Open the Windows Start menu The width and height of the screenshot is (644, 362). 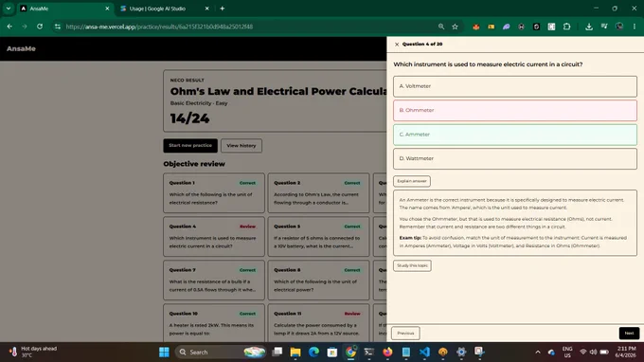click(164, 353)
